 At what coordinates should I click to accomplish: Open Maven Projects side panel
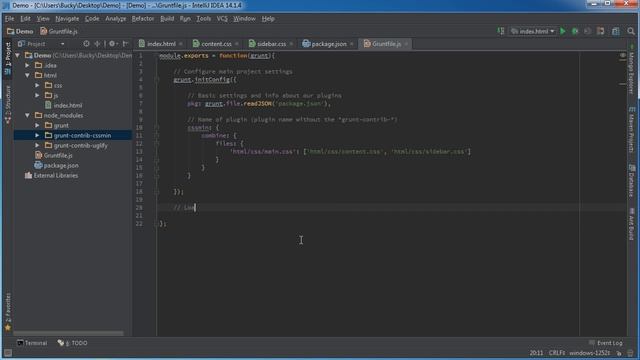[631, 130]
